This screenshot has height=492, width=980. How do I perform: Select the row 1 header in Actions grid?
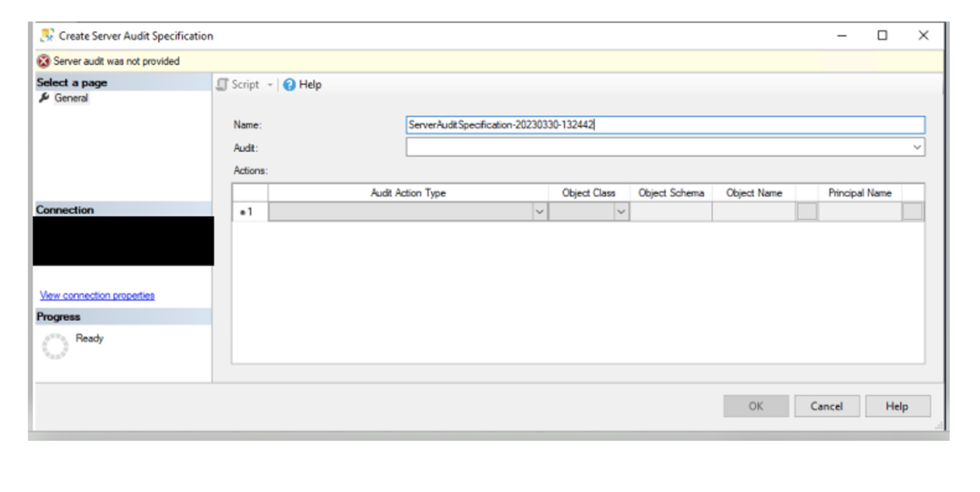(x=249, y=212)
